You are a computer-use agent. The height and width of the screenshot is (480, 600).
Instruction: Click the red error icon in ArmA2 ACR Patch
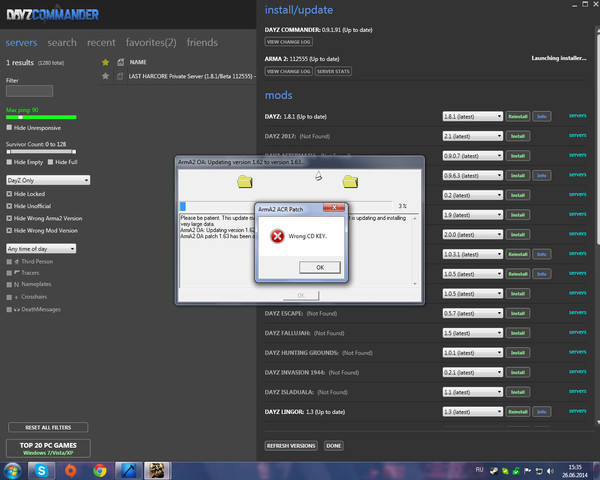point(277,236)
